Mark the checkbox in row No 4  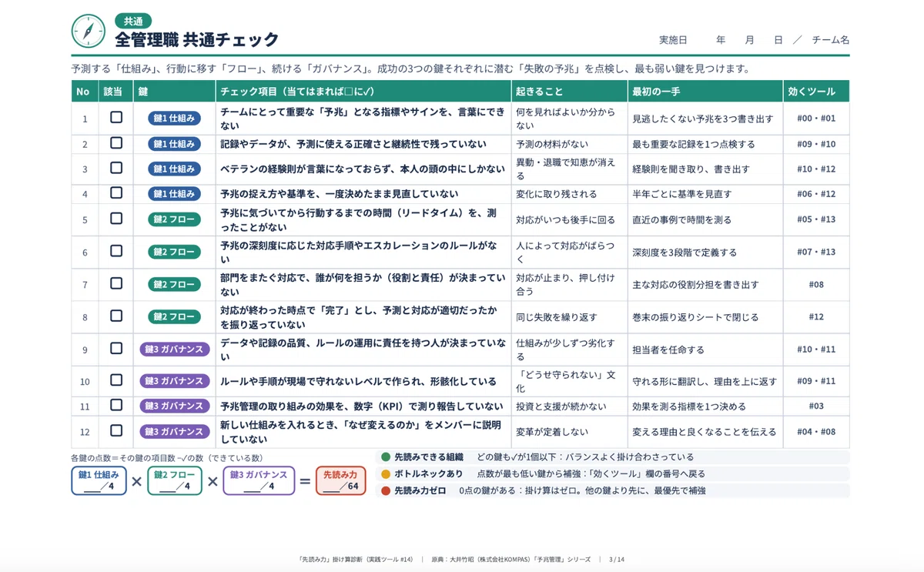(116, 193)
